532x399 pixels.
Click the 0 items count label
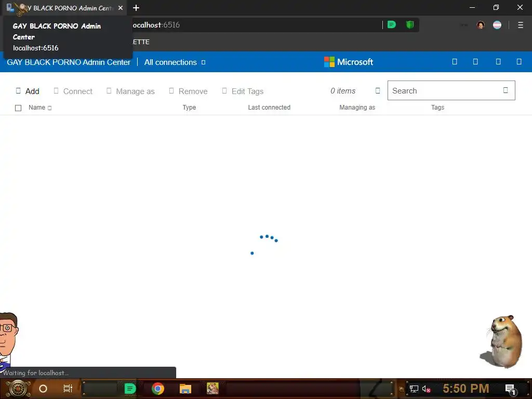[343, 91]
